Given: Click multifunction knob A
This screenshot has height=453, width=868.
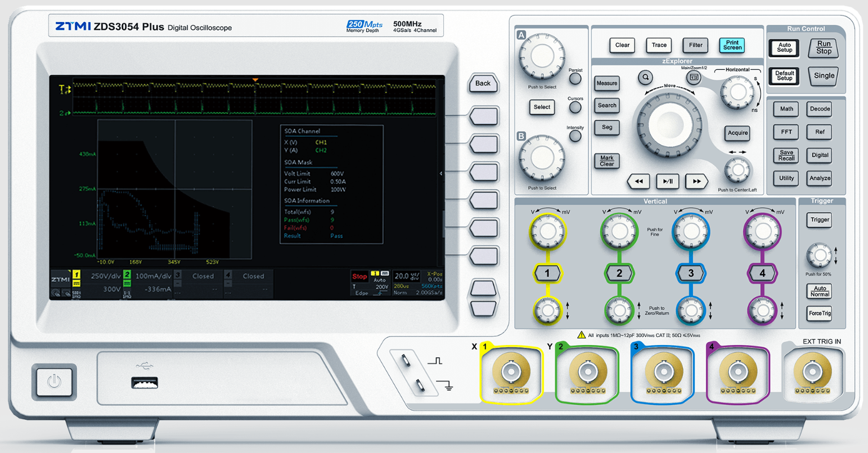Looking at the screenshot, I should coord(542,56).
